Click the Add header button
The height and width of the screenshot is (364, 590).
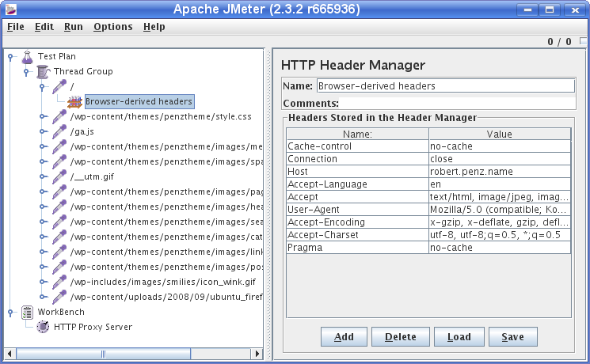(x=344, y=336)
